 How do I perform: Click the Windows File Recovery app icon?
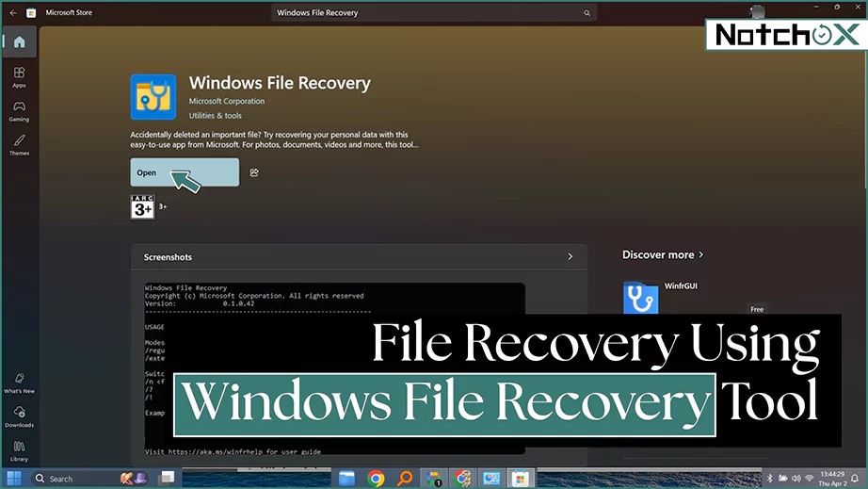pos(153,97)
